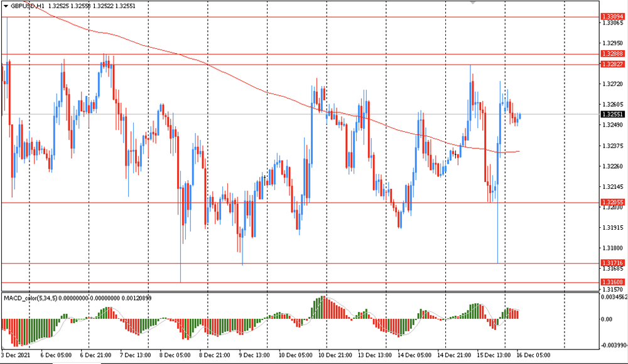Select the 1.33094 red price label
Image resolution: width=628 pixels, height=364 pixels.
[612, 16]
